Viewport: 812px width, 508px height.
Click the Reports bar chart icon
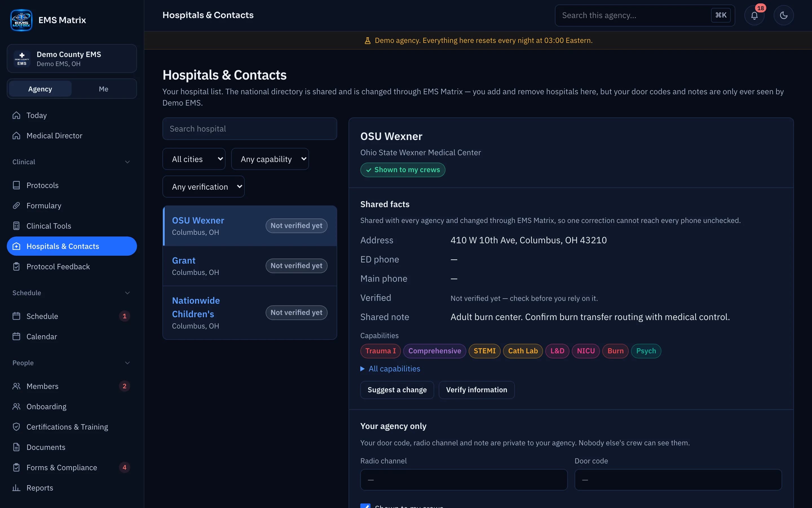[x=16, y=488]
